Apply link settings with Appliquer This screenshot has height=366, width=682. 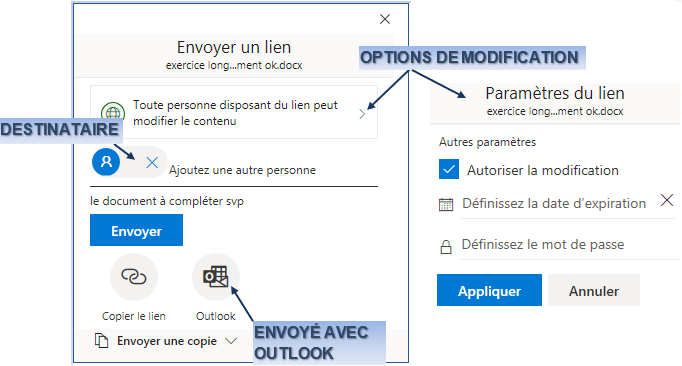pos(489,290)
